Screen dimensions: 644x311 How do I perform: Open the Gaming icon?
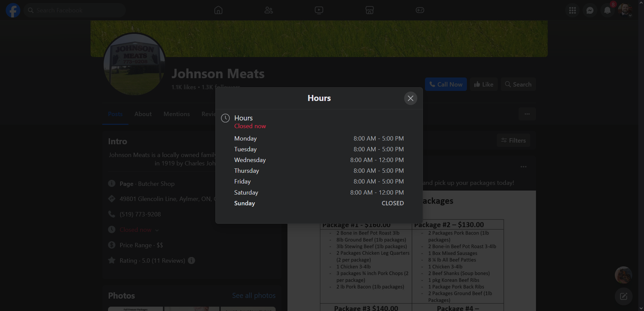click(x=420, y=10)
